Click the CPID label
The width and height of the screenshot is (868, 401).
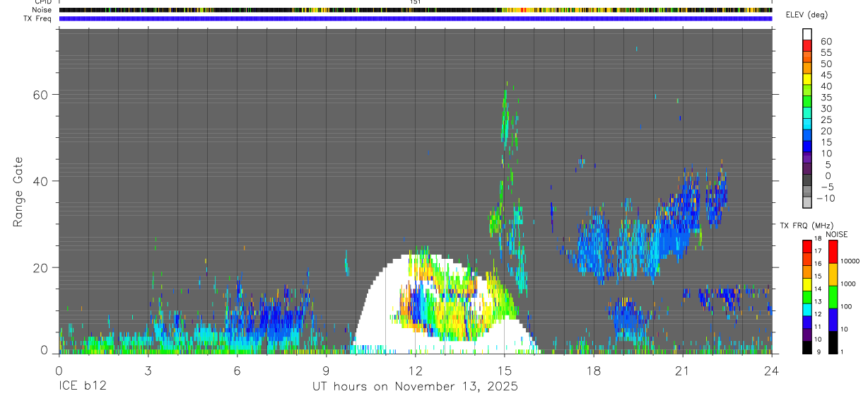(42, 2)
